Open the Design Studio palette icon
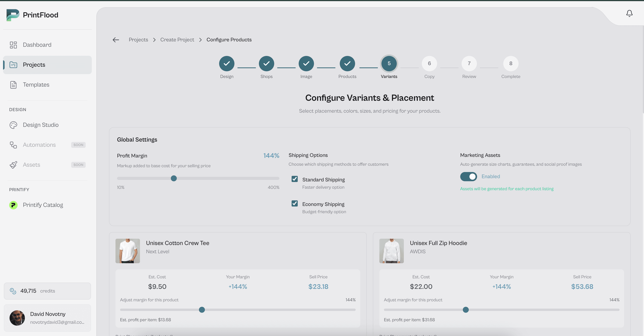 pyautogui.click(x=13, y=125)
